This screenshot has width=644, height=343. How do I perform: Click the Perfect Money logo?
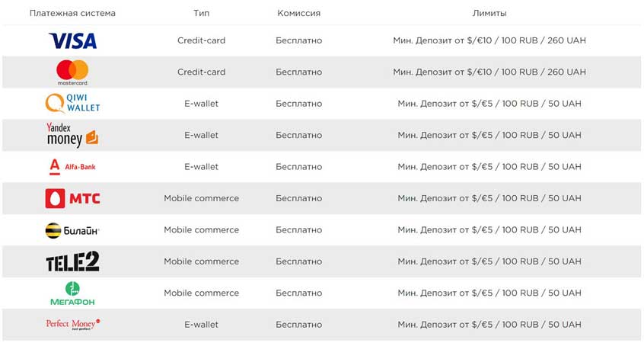click(x=72, y=325)
